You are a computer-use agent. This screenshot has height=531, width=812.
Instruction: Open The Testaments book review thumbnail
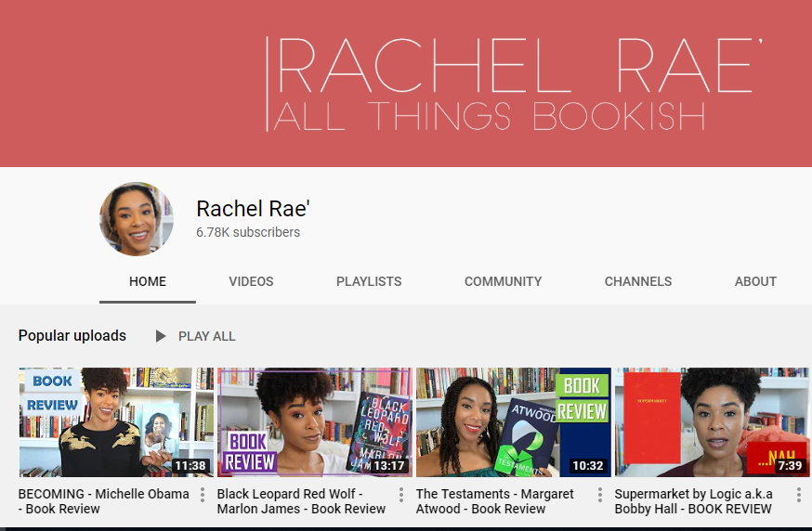click(x=513, y=422)
